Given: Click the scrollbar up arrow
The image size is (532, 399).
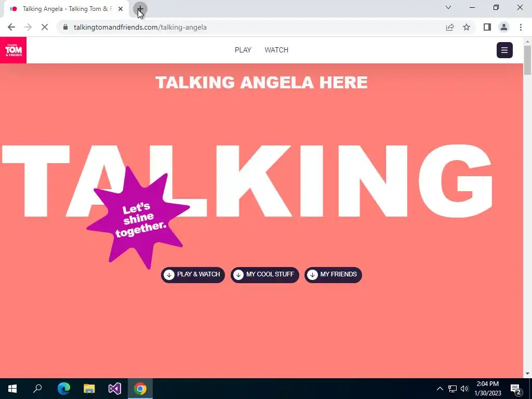Looking at the screenshot, I should (527, 41).
